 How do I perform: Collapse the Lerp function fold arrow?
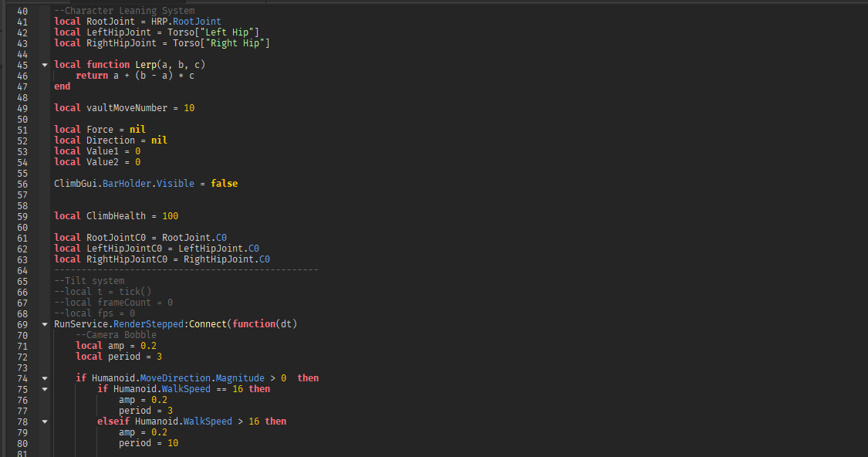click(x=45, y=65)
